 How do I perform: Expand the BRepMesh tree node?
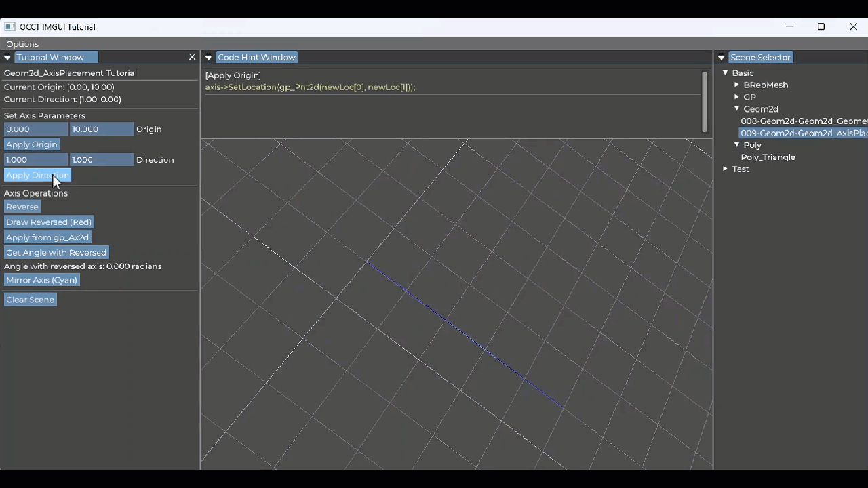coord(737,85)
